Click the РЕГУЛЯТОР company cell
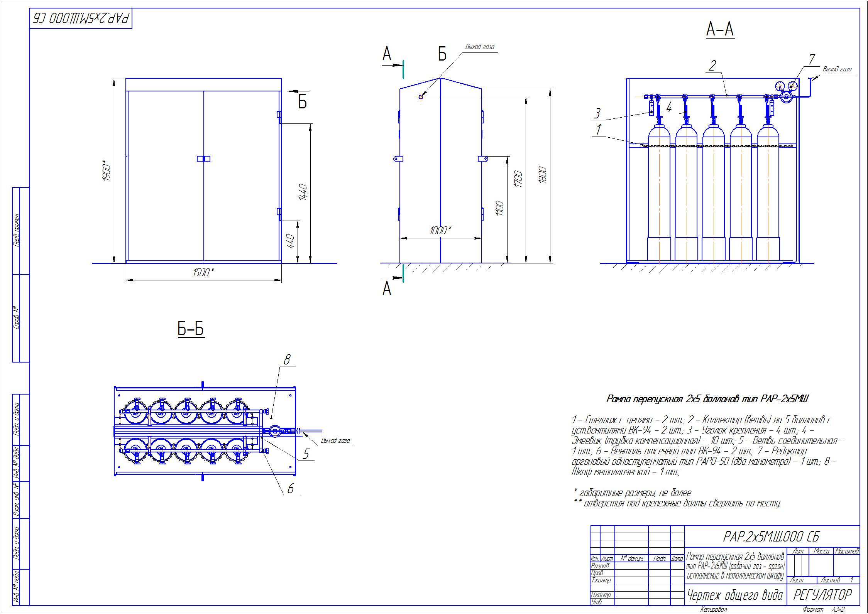 pyautogui.click(x=822, y=595)
